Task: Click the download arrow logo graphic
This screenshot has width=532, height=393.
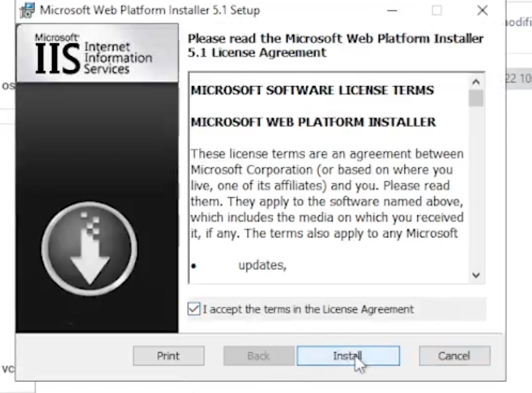Action: coord(89,249)
